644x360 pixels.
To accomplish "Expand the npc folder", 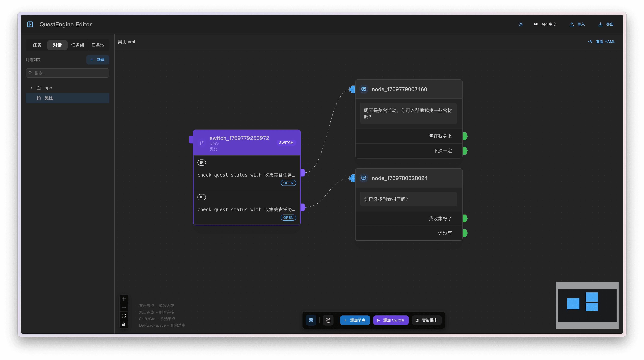I will (x=31, y=88).
